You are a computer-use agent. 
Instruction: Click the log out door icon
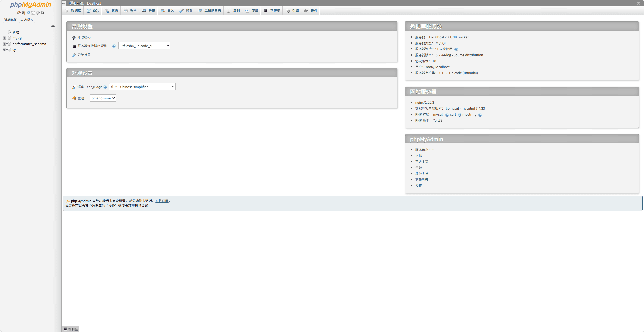(x=23, y=13)
